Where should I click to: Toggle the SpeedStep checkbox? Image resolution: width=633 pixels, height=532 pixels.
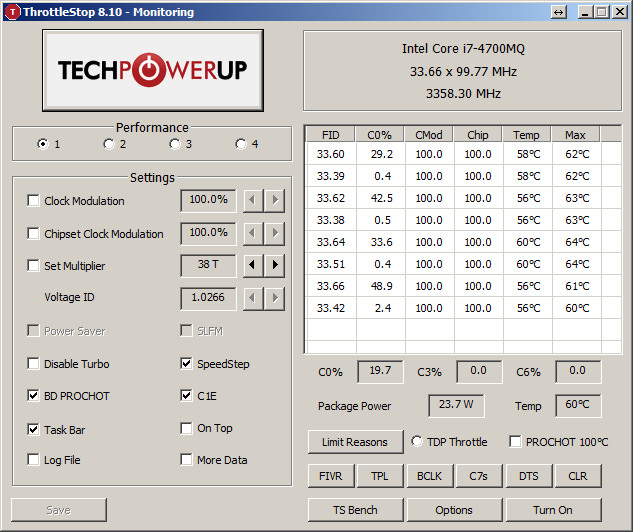[x=187, y=364]
